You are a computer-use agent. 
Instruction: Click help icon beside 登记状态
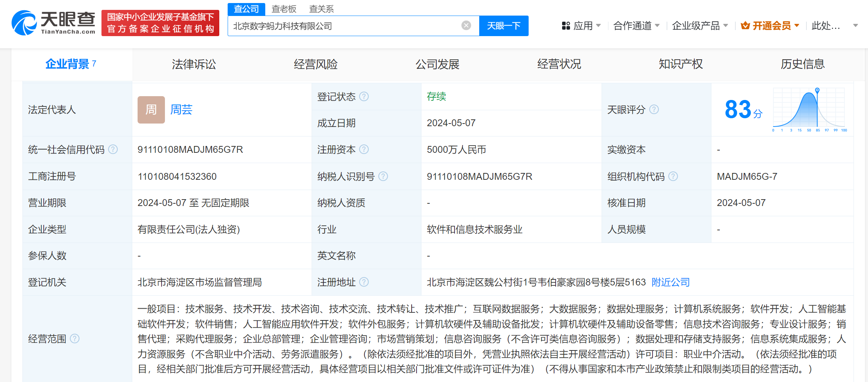coord(364,97)
